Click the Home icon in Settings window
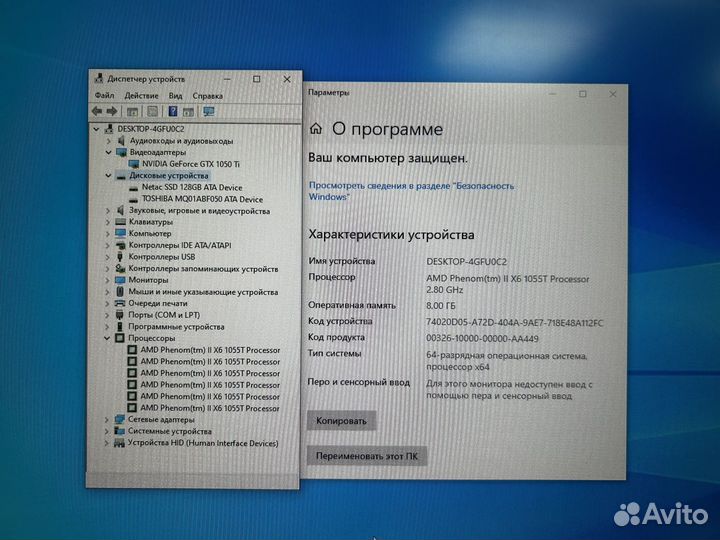The image size is (720, 540). pos(316,129)
